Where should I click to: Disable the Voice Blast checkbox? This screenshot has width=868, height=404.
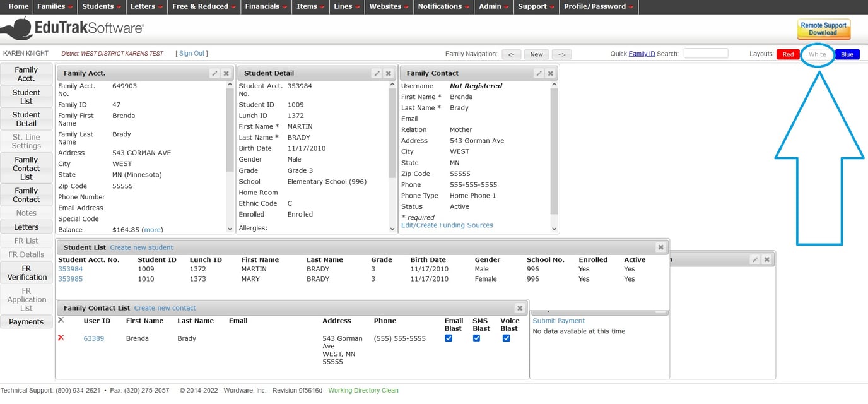tap(506, 338)
